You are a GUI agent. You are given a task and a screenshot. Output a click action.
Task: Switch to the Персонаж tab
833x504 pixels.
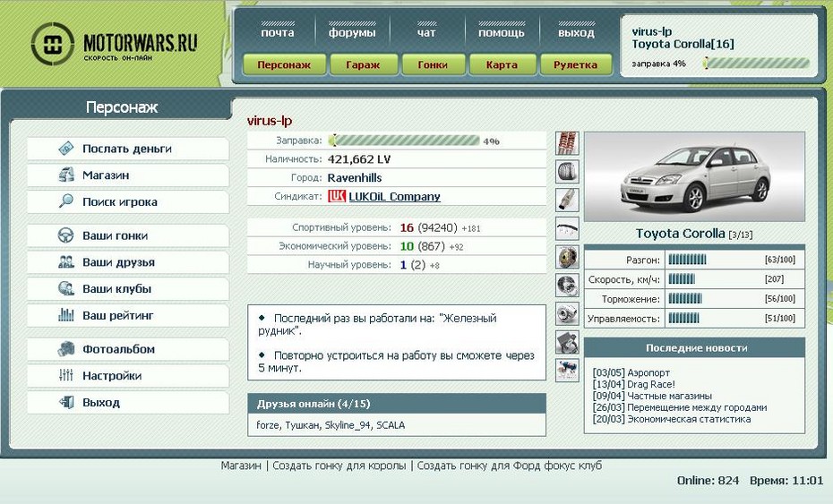coord(284,64)
